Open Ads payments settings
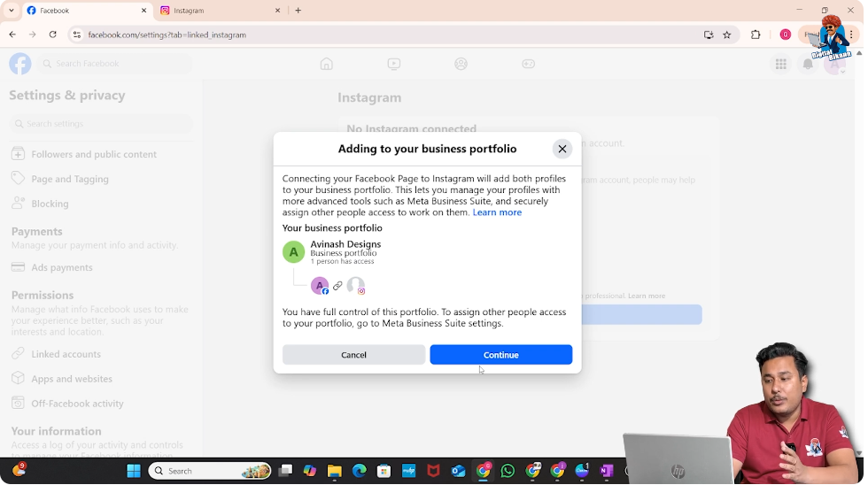The height and width of the screenshot is (485, 868). point(101,267)
